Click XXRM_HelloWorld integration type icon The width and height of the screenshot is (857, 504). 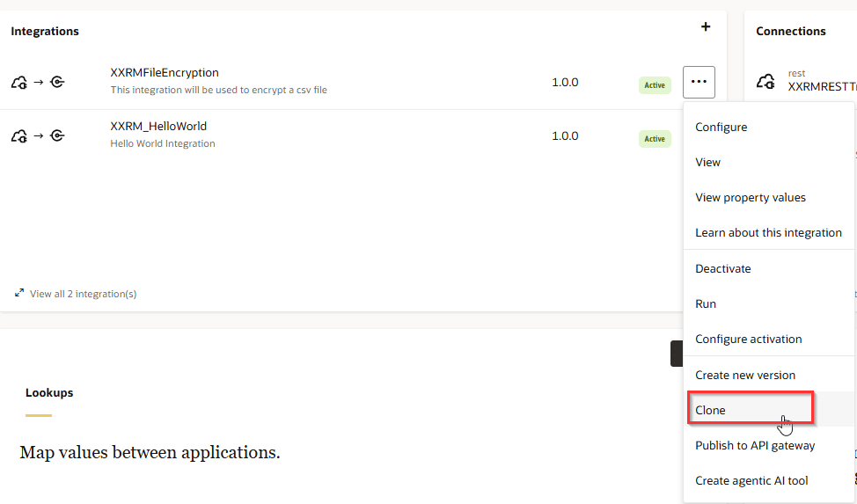38,135
